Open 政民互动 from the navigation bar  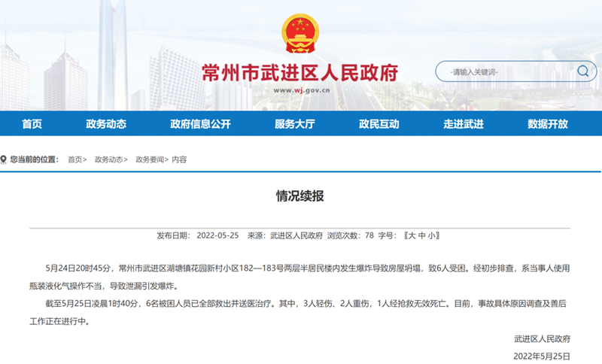tap(379, 124)
